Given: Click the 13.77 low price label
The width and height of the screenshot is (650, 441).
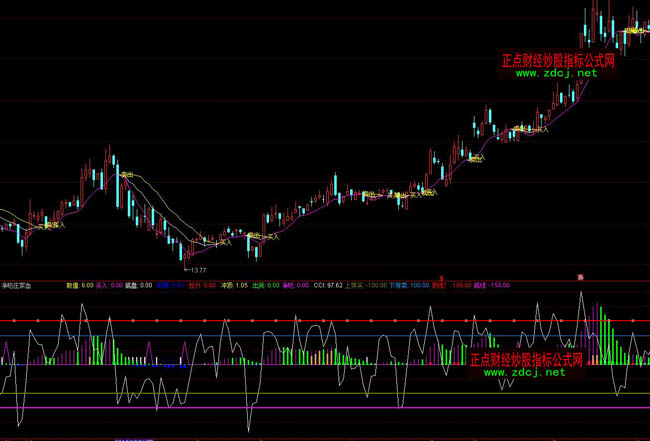Looking at the screenshot, I should (195, 270).
